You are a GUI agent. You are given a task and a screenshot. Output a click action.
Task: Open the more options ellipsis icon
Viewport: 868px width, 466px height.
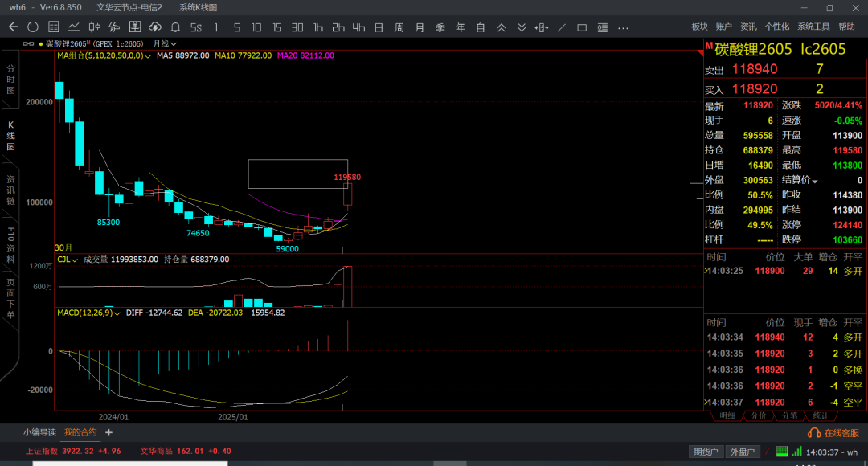[623, 27]
